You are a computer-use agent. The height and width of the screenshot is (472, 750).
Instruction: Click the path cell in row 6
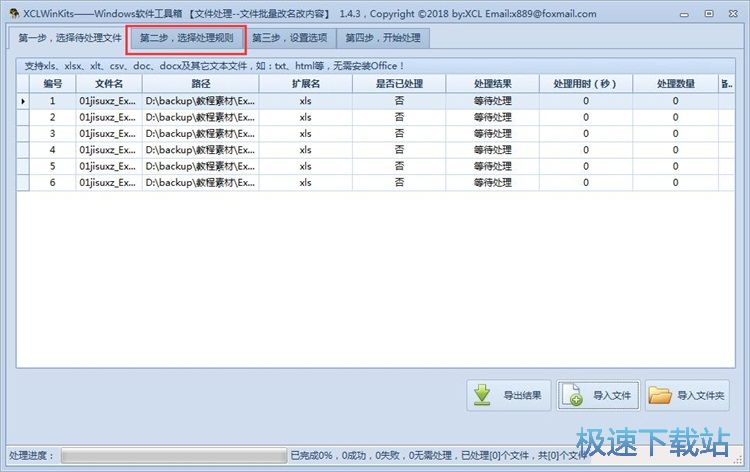click(x=200, y=182)
